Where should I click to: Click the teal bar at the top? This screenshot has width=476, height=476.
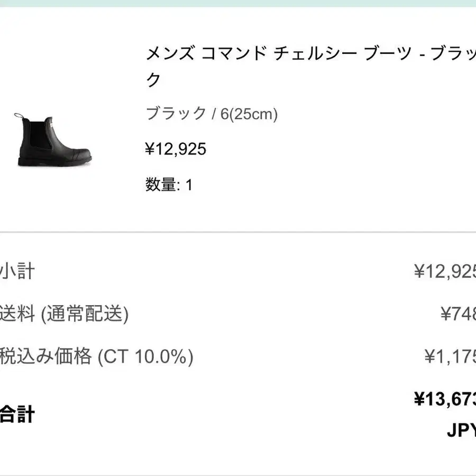click(x=238, y=3)
